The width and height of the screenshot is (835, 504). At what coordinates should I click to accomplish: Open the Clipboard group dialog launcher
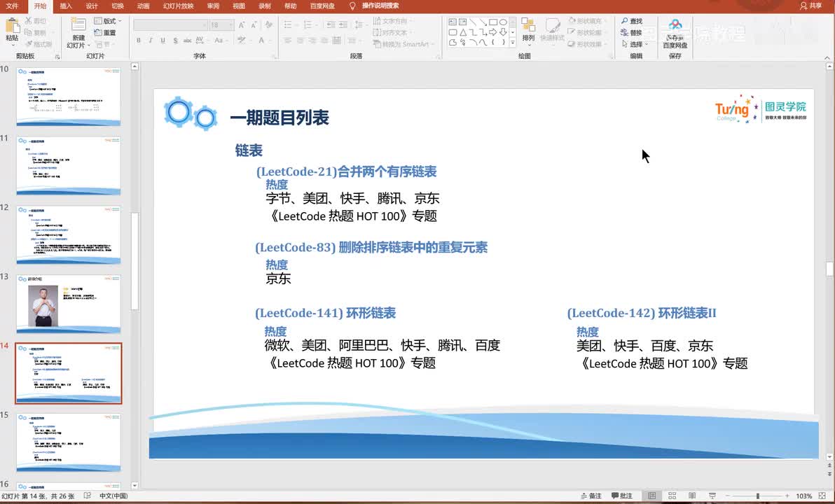pyautogui.click(x=57, y=57)
